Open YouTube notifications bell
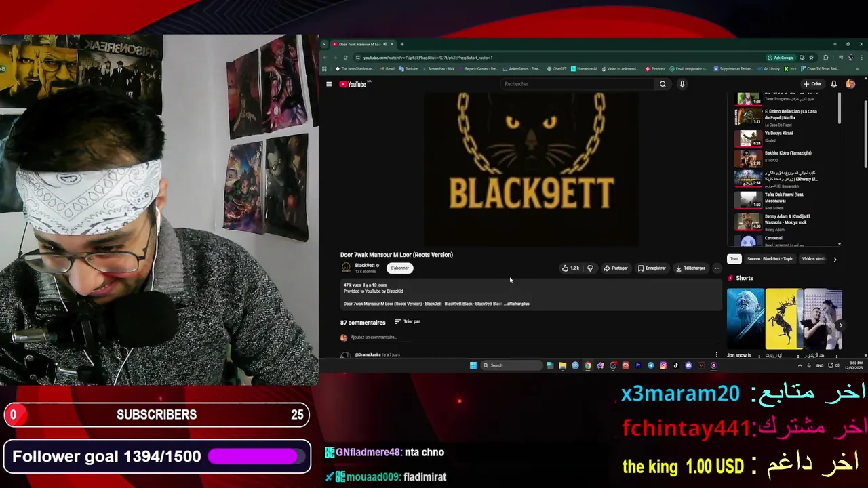The image size is (868, 488). pyautogui.click(x=833, y=84)
